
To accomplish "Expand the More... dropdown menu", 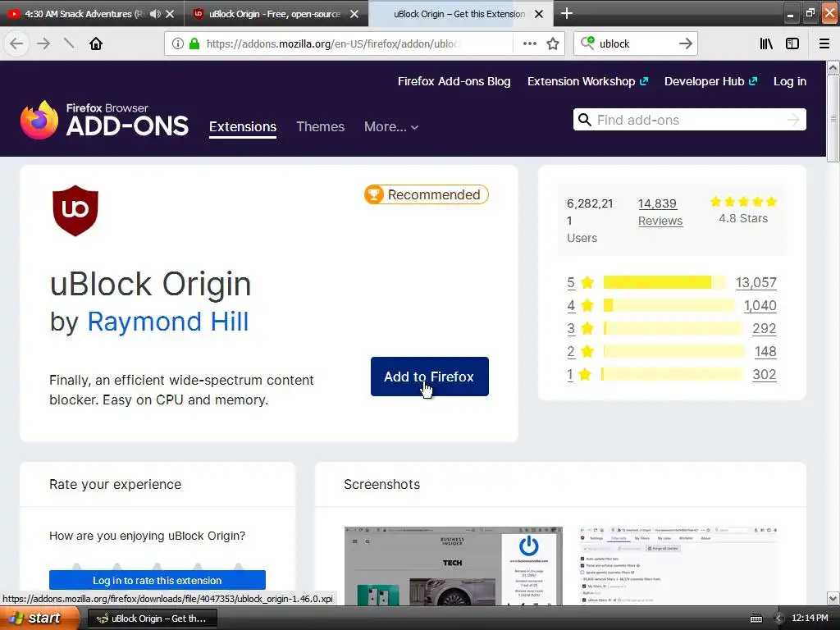I will pos(391,127).
